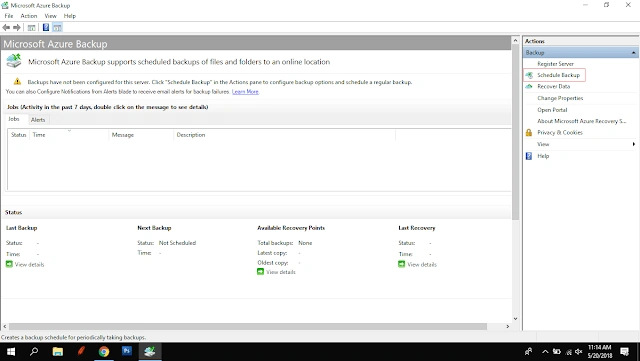The width and height of the screenshot is (640, 361).
Task: Click the show/hide console tree toolbar icon
Action: (x=31, y=27)
